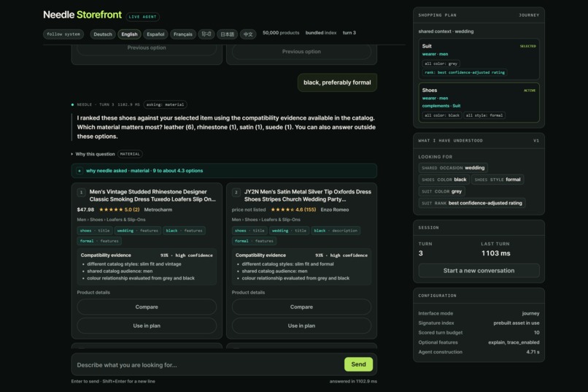Click the SUIT COLOR grey tag

442,191
